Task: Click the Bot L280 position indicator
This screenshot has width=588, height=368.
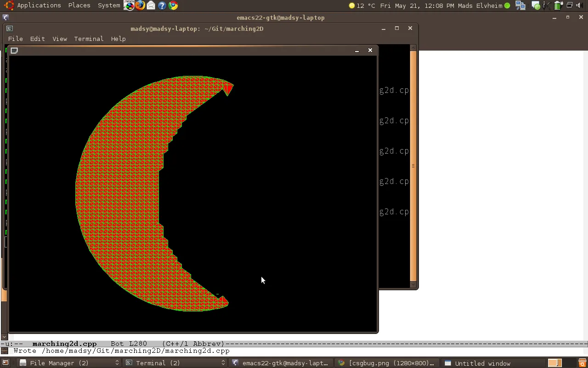Action: 129,344
